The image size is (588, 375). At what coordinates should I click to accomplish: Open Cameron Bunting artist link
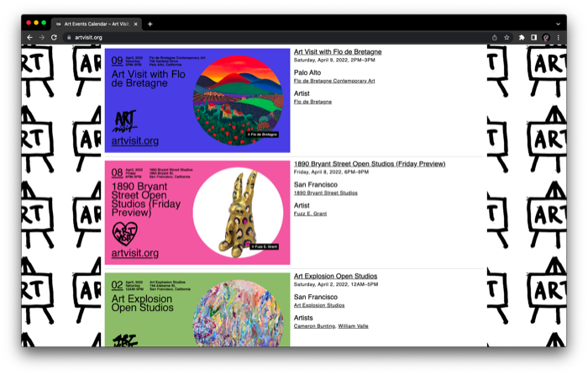(314, 326)
